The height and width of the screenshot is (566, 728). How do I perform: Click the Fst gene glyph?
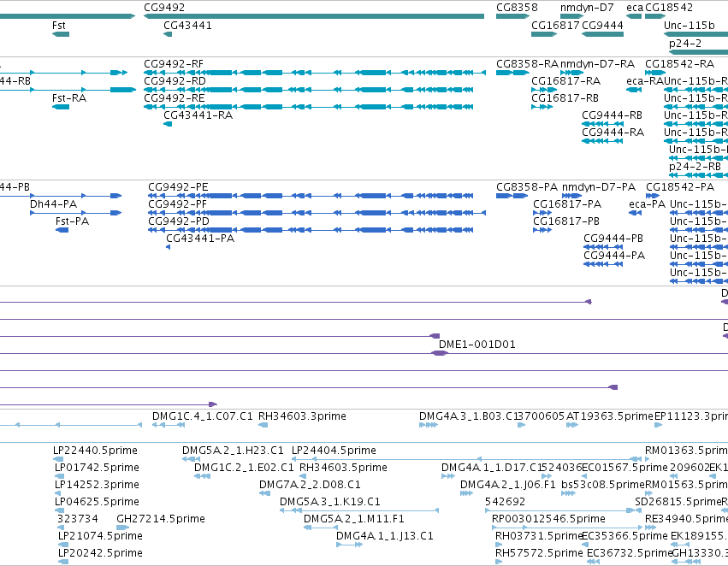(x=61, y=34)
